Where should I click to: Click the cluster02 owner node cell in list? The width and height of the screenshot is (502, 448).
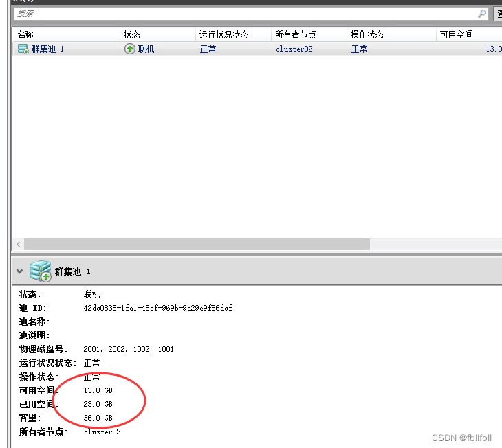(x=294, y=49)
